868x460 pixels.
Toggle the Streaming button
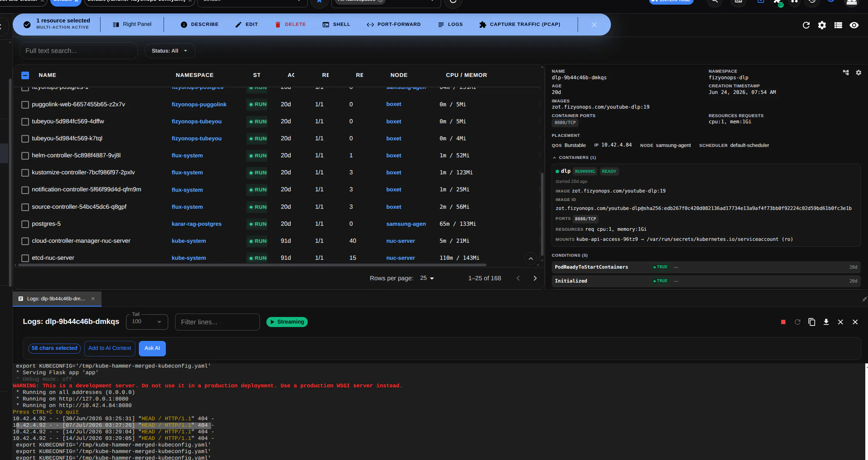tap(287, 322)
